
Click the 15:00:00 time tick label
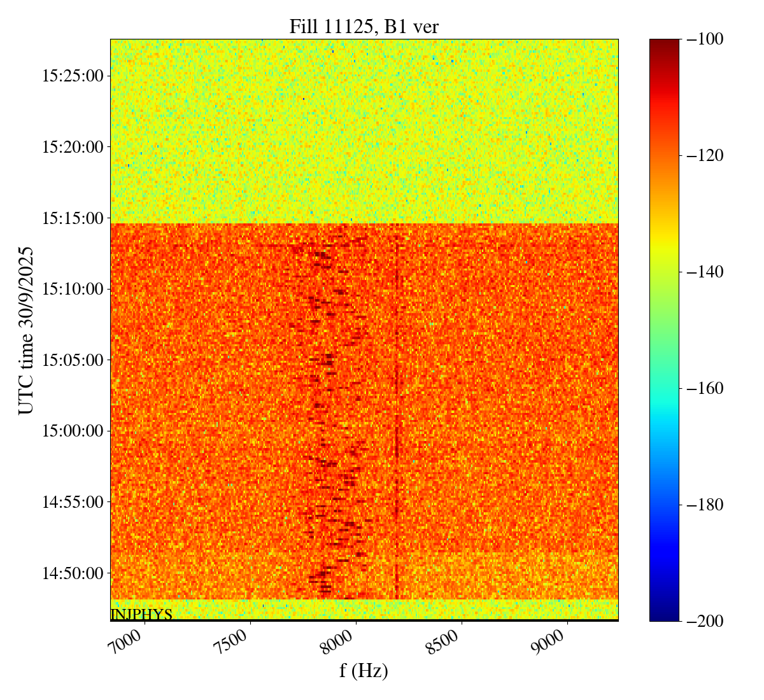[73, 431]
